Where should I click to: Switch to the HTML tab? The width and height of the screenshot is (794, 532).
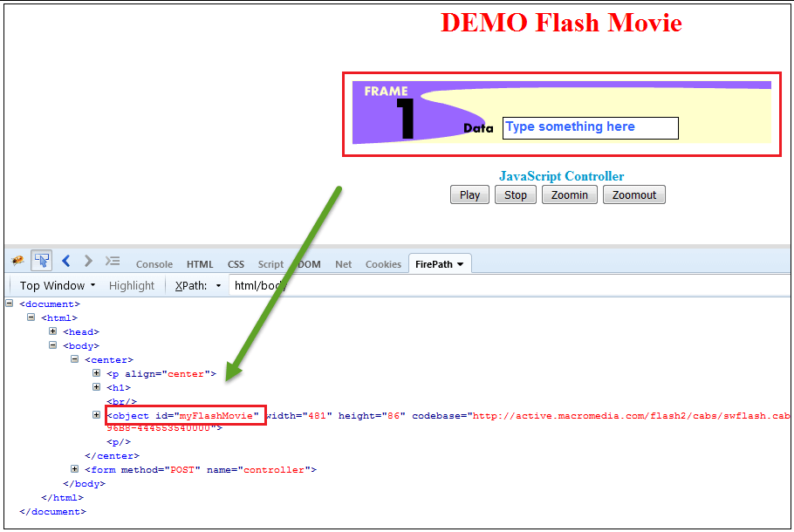[200, 263]
